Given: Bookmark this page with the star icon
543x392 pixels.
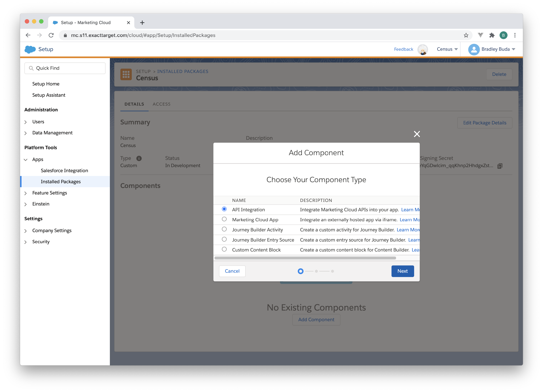Looking at the screenshot, I should point(466,35).
